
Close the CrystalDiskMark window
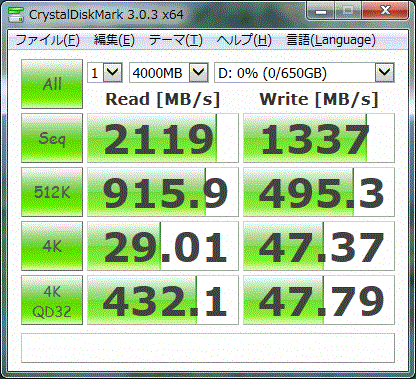(385, 11)
